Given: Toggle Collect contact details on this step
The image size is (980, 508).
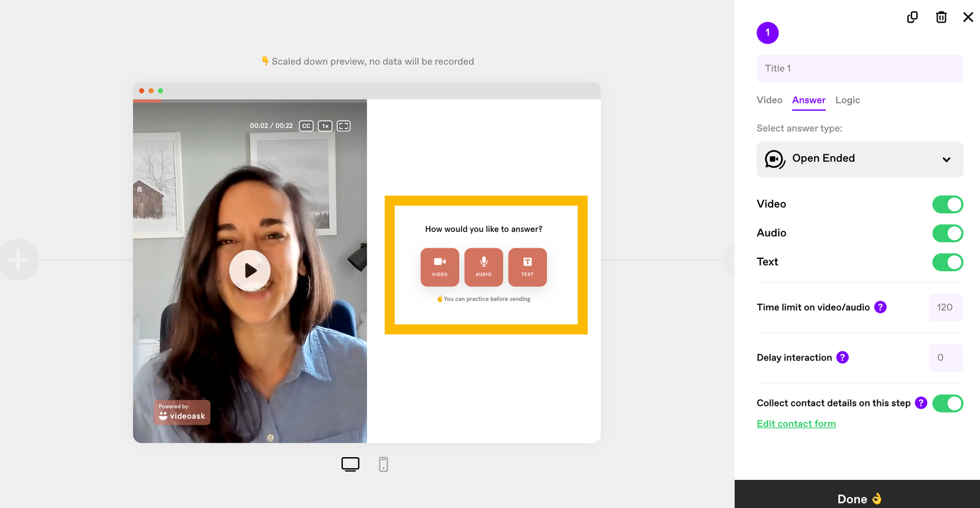Looking at the screenshot, I should [x=948, y=403].
